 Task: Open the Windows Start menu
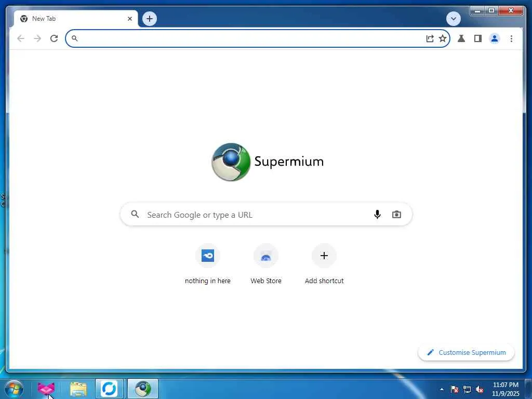[14, 389]
